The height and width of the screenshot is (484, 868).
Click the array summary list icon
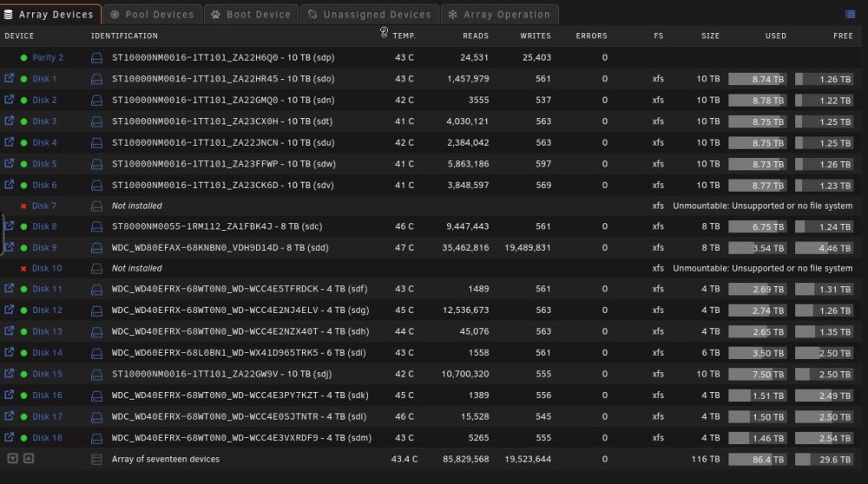(96, 459)
